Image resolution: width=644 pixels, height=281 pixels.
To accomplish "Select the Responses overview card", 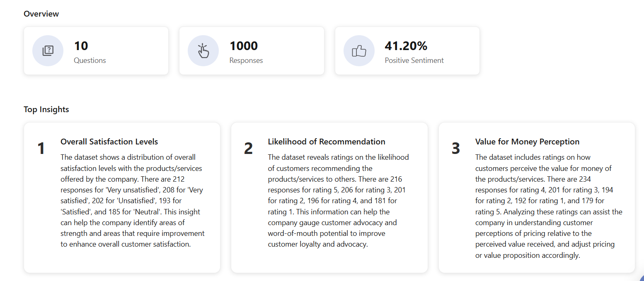I will (x=252, y=51).
